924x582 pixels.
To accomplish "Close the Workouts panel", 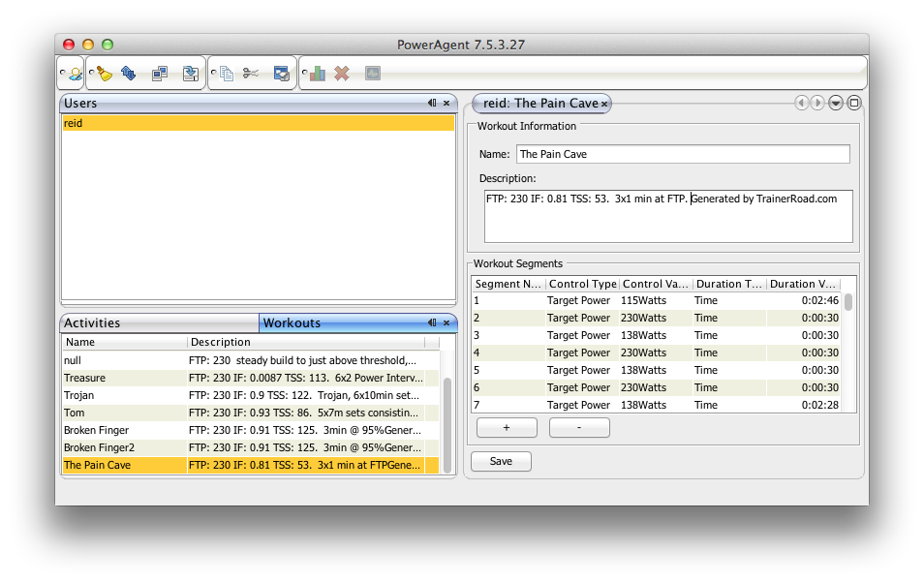I will tap(447, 322).
